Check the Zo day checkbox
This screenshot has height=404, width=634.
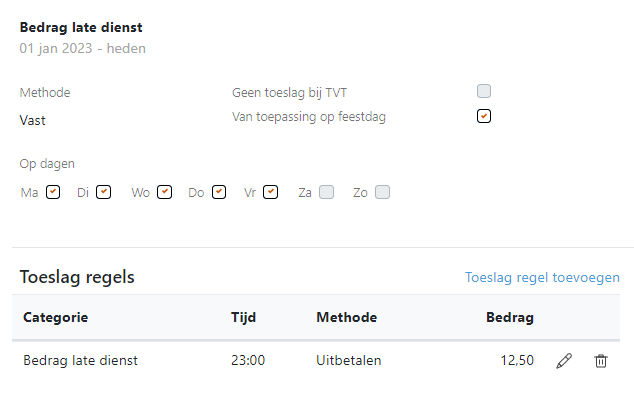point(383,192)
